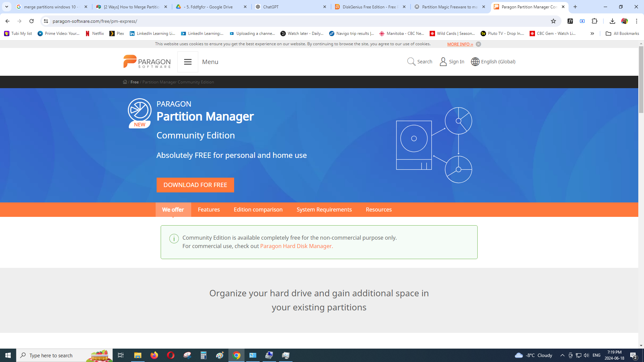644x362 pixels.
Task: Open English (Global) language selector
Action: (x=493, y=62)
